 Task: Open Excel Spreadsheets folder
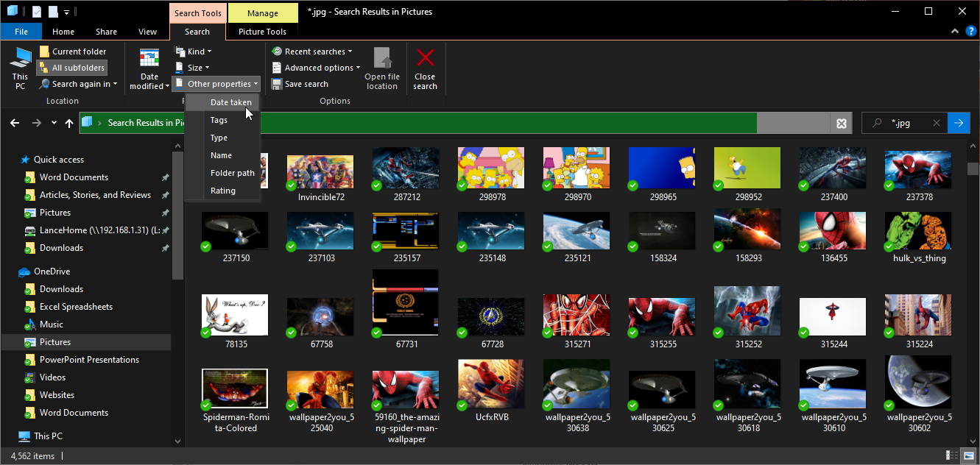tap(76, 307)
